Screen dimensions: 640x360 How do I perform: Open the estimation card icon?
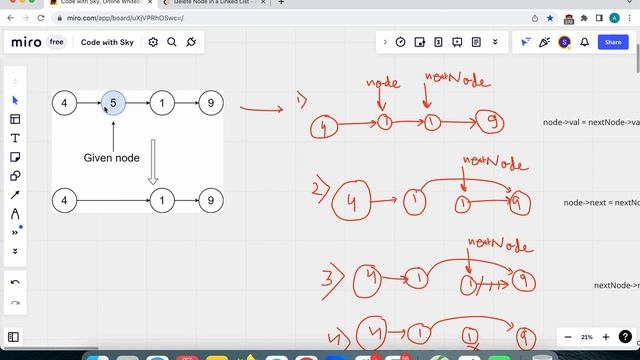pos(438,42)
